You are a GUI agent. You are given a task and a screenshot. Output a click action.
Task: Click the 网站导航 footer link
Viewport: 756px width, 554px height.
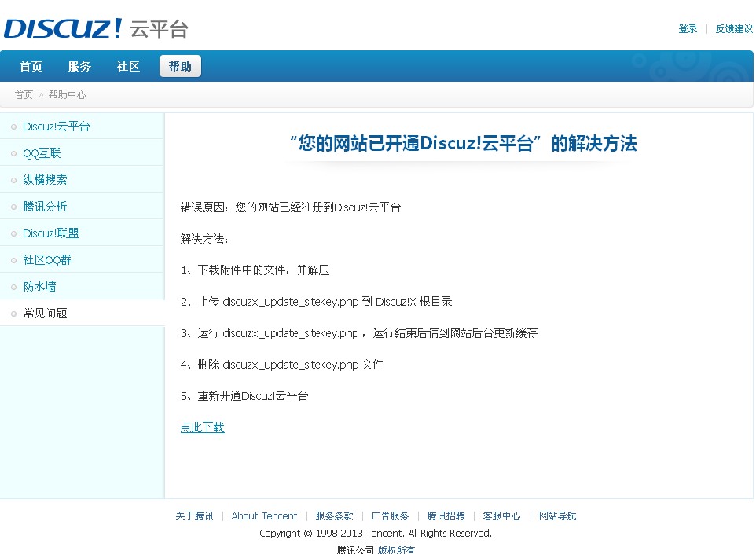[558, 516]
